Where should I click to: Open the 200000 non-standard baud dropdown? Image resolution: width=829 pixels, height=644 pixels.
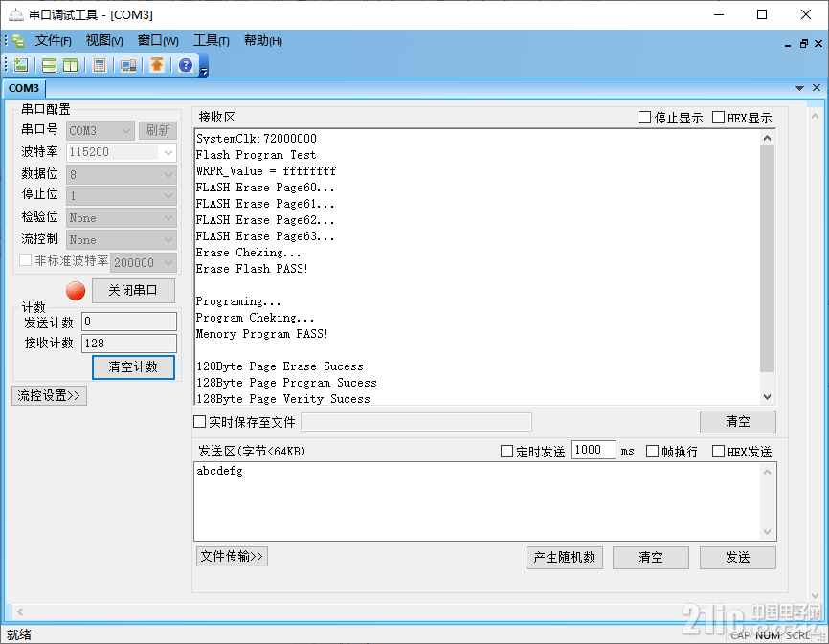(144, 262)
